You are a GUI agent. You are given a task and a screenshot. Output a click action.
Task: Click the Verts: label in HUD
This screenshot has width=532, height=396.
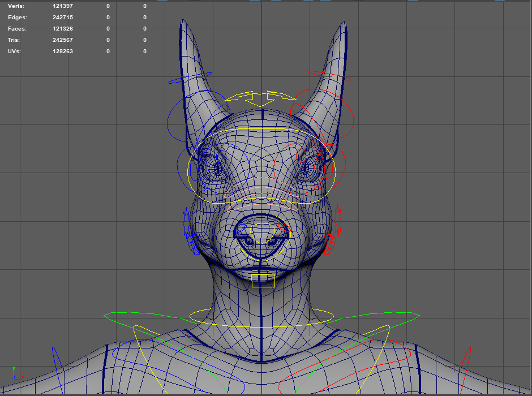(16, 6)
